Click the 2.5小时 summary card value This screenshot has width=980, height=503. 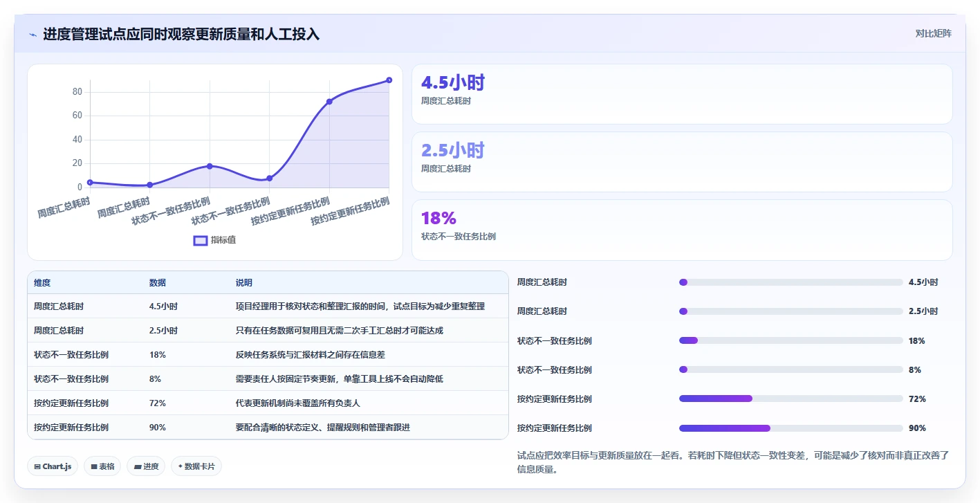[x=453, y=151]
